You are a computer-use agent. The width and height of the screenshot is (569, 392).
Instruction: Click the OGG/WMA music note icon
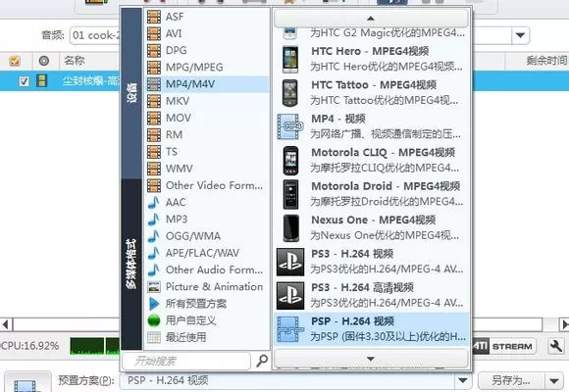point(154,236)
